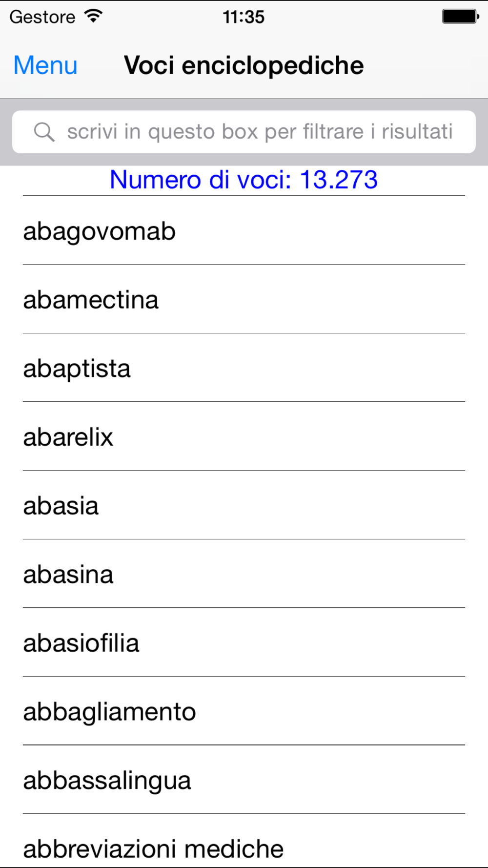
Task: Focus the filter results search box
Action: point(244,132)
